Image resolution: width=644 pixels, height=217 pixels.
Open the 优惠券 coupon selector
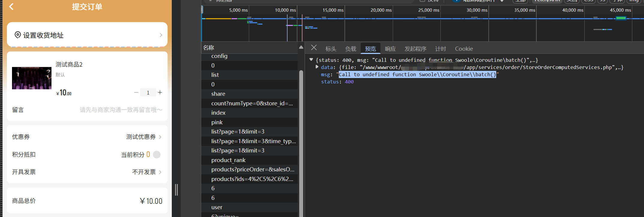(x=144, y=137)
